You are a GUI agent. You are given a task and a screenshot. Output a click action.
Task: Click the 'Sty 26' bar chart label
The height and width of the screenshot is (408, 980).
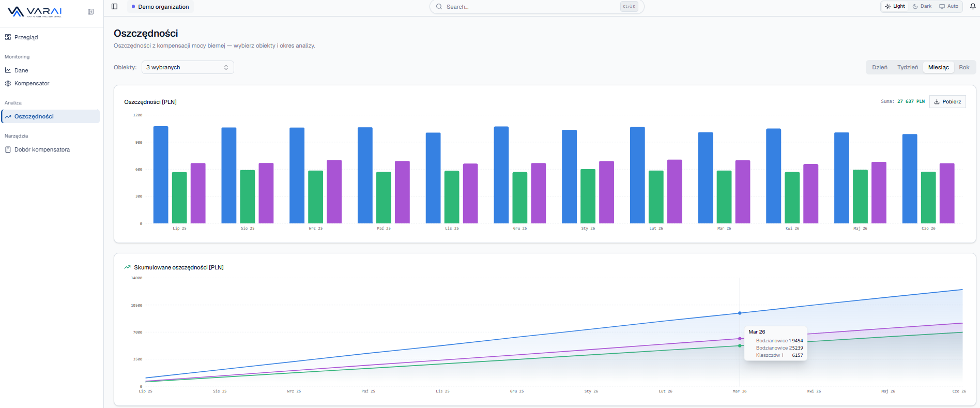[588, 229]
